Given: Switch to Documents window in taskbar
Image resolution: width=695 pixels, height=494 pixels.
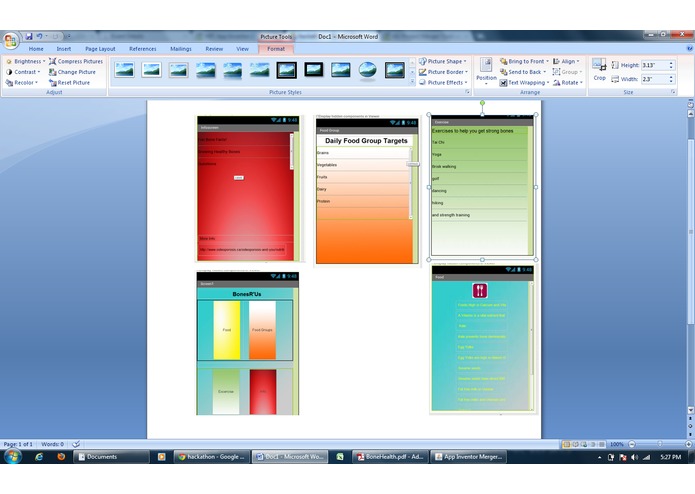Looking at the screenshot, I should pyautogui.click(x=111, y=457).
